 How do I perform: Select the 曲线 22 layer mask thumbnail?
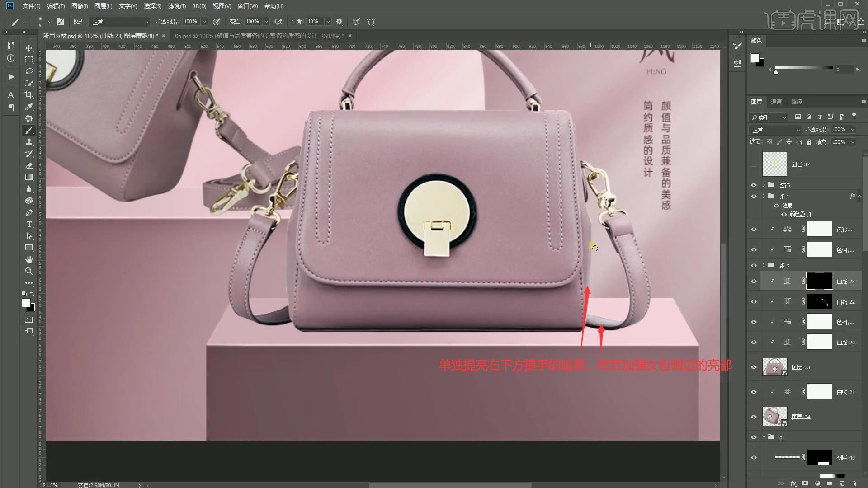[x=819, y=301]
